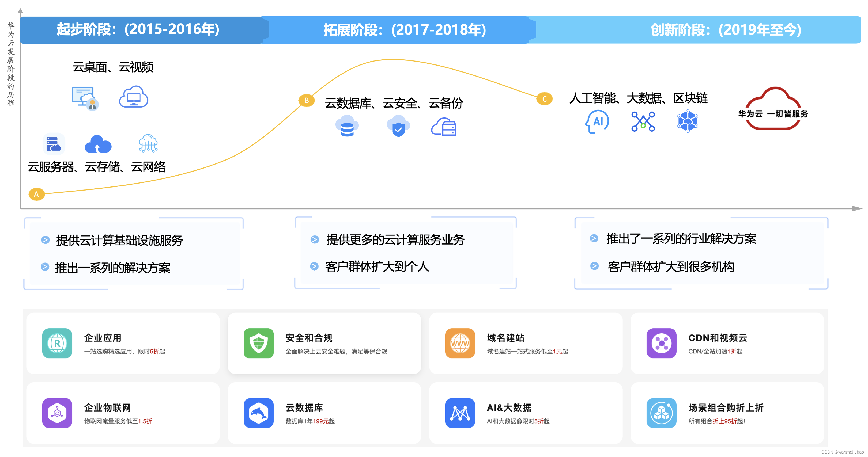Click text AI和大数据像限时5折起
This screenshot has height=457, width=868.
[x=518, y=421]
